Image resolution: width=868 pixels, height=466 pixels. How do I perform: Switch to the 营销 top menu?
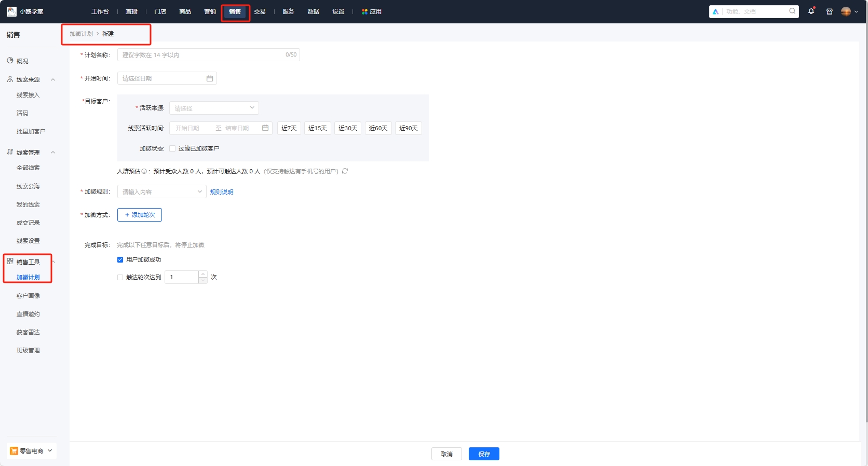(x=210, y=11)
